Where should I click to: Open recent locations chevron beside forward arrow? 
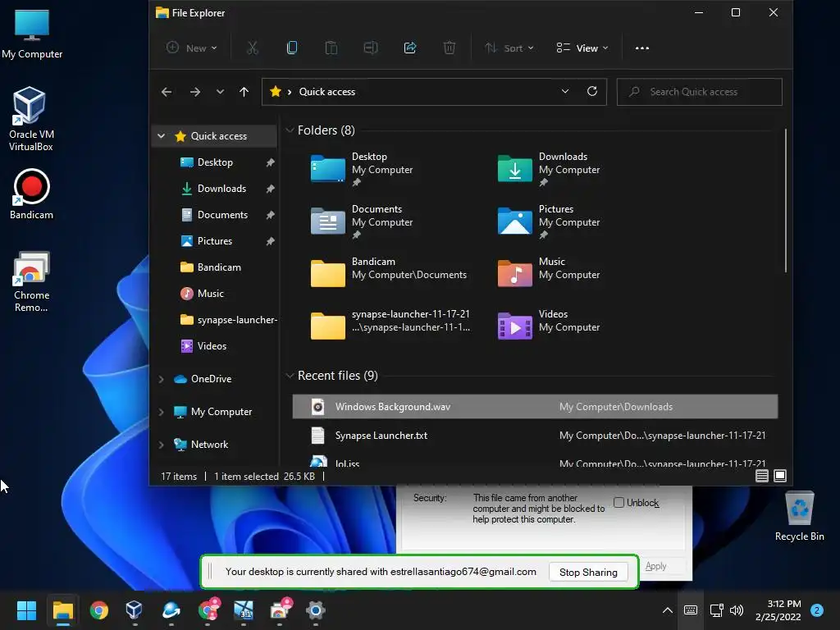click(220, 92)
